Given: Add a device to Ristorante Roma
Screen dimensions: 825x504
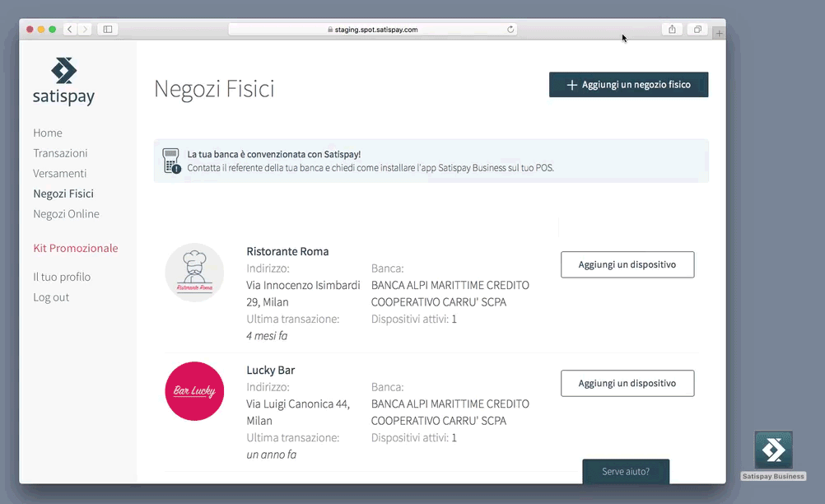Looking at the screenshot, I should (x=627, y=264).
